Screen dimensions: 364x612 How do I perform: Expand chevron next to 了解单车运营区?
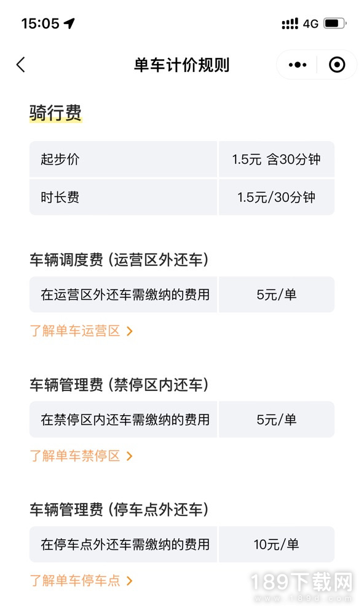coord(130,331)
